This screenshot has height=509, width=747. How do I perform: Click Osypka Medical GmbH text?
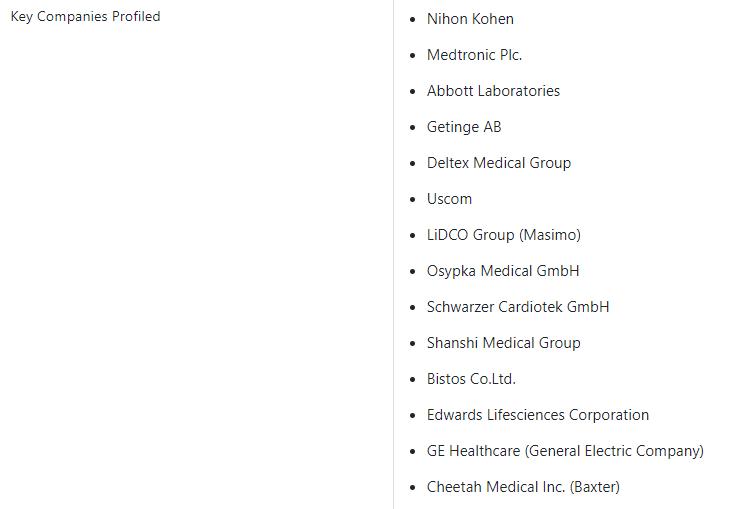(503, 271)
